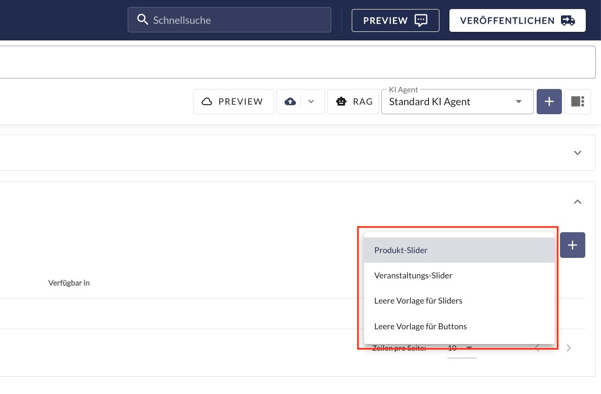601x394 pixels.
Task: Click the VERÖFFENTLICHEN publish button
Action: (517, 20)
